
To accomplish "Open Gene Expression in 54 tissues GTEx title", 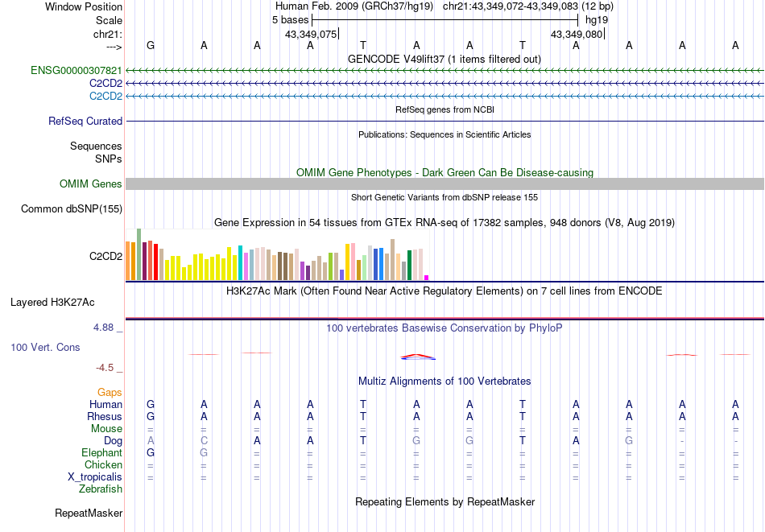I will tap(445, 223).
